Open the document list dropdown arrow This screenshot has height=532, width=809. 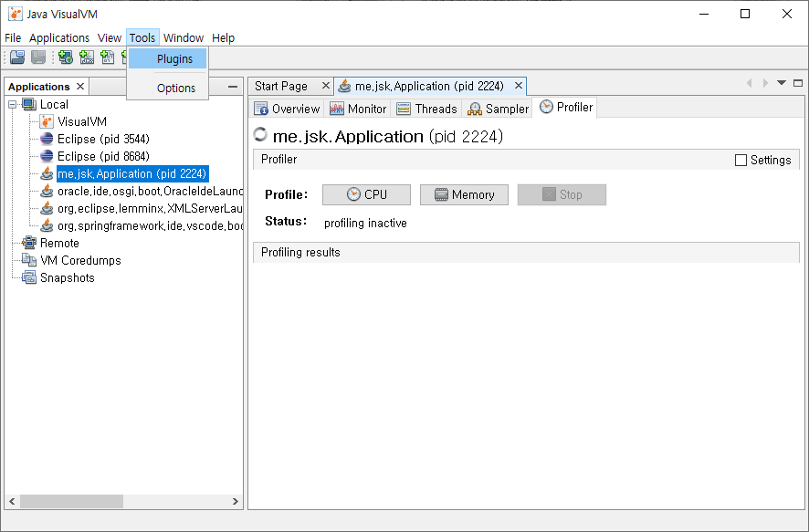coord(782,83)
